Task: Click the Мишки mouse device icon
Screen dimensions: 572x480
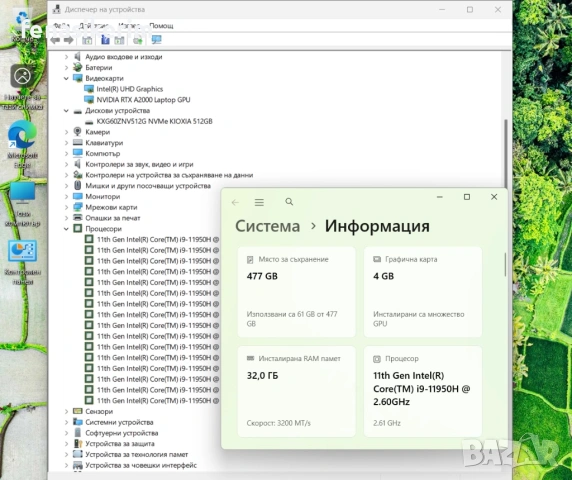Action: (77, 185)
